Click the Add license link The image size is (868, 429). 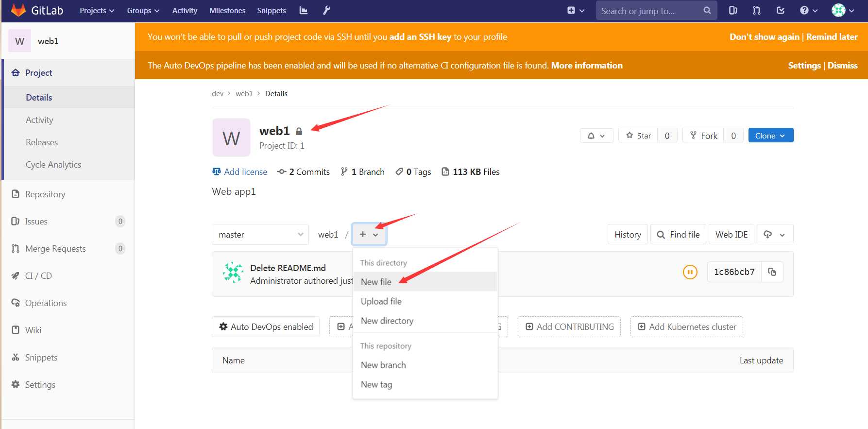pyautogui.click(x=240, y=172)
